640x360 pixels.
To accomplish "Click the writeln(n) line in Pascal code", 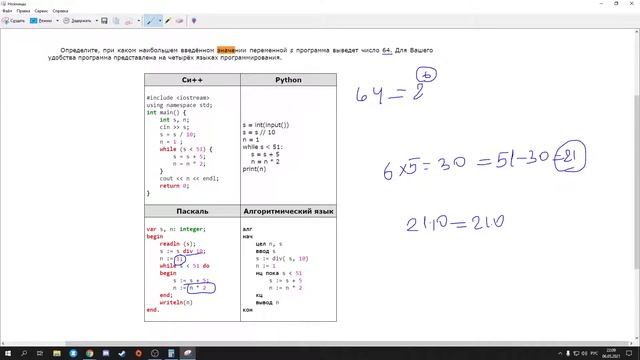I will pyautogui.click(x=176, y=302).
